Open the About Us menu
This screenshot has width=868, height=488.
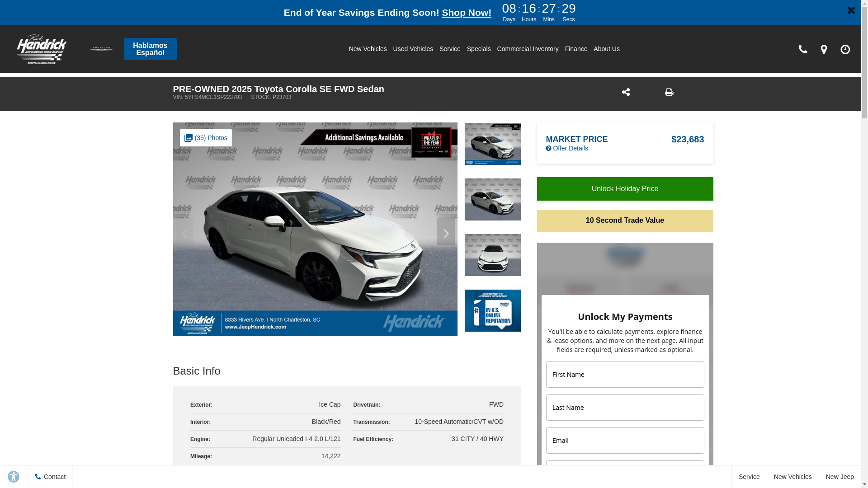coord(607,49)
